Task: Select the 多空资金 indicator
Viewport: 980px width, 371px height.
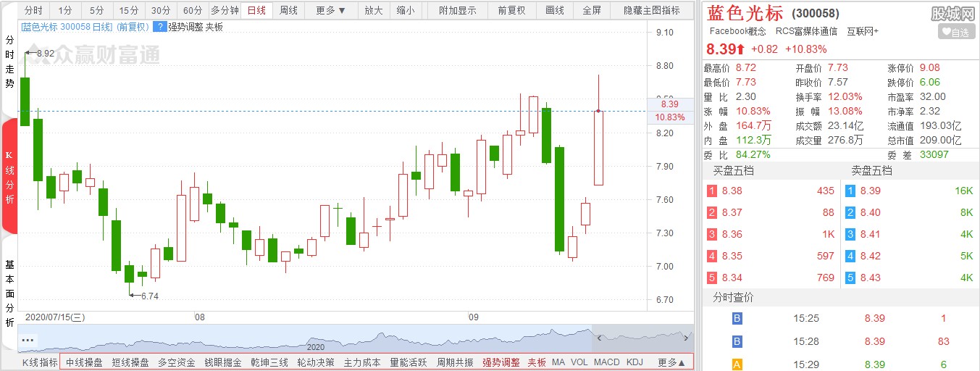Action: click(177, 362)
